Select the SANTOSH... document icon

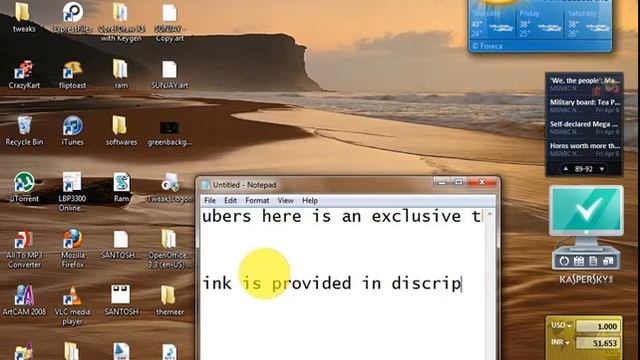click(121, 244)
